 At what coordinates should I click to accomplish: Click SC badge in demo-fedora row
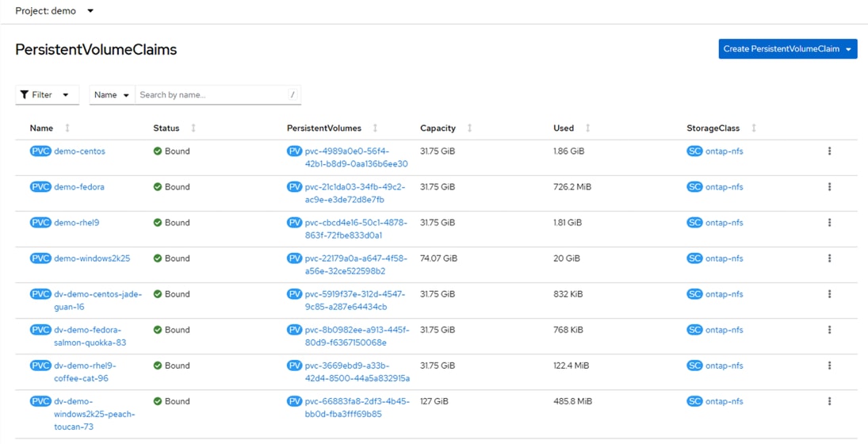click(694, 187)
